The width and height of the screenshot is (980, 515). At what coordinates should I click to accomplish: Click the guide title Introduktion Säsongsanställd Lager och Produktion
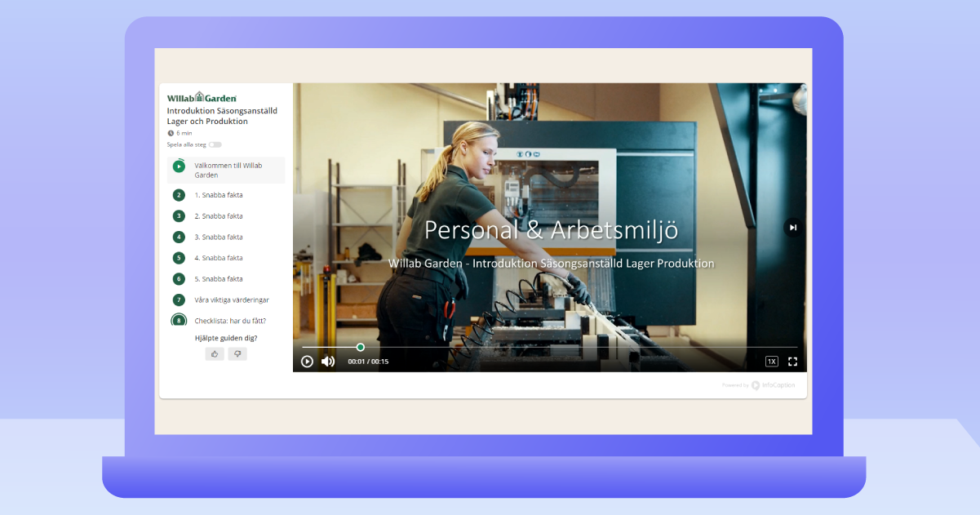coord(222,116)
